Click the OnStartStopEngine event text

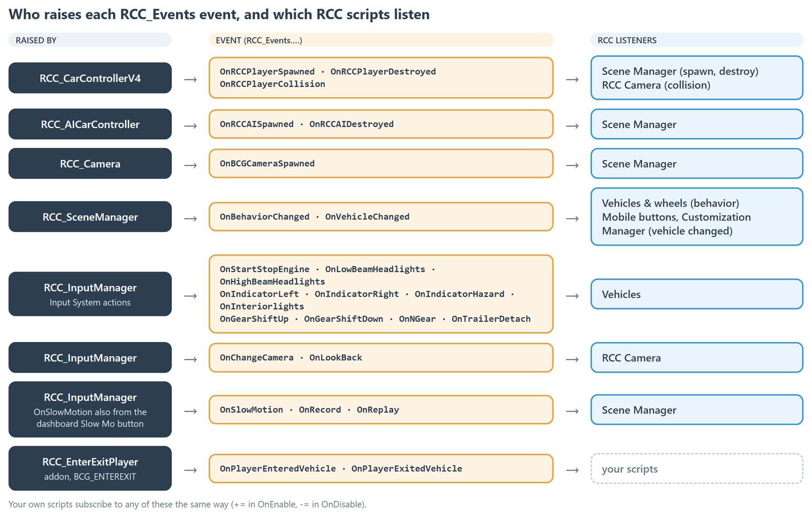(x=264, y=269)
